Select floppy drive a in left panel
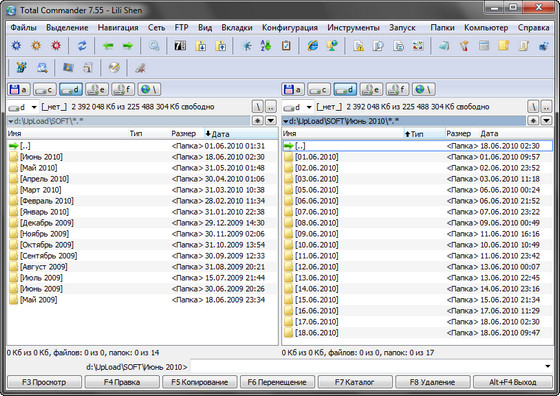 [x=19, y=90]
